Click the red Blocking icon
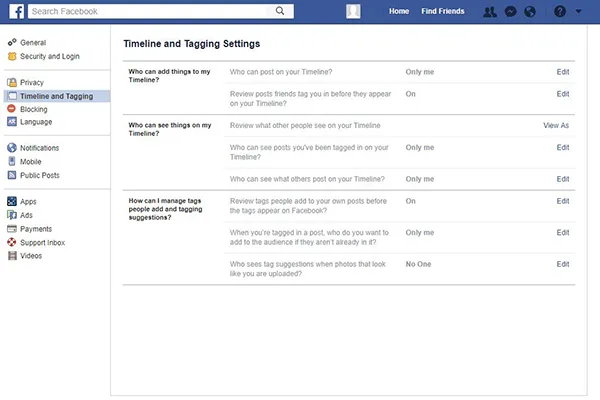Viewport: 600px width, 400px height. point(12,109)
